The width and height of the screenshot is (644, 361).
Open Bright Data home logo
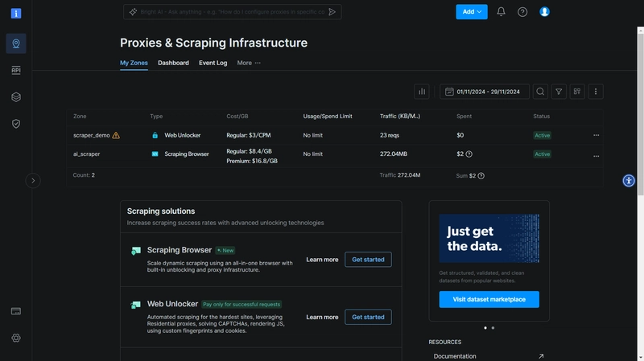coord(16,14)
